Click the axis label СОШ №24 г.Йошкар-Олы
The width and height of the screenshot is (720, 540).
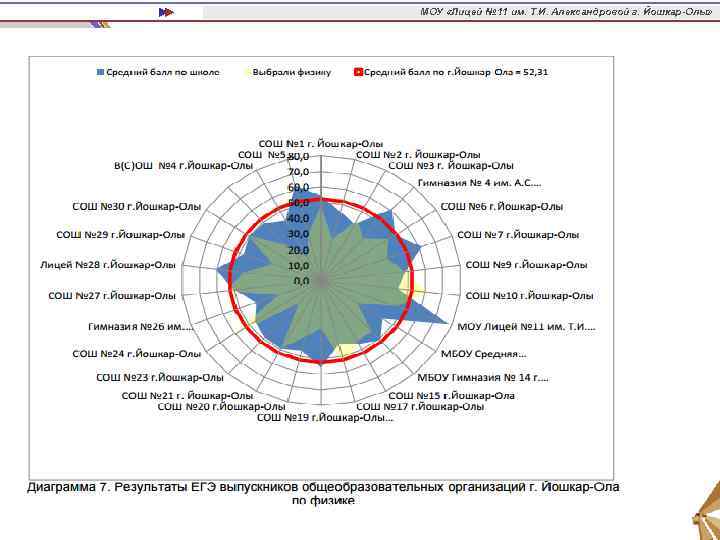137,354
